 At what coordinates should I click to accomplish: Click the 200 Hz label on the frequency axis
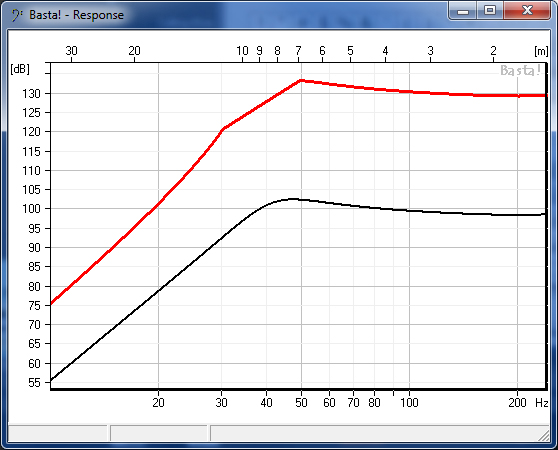tap(517, 403)
